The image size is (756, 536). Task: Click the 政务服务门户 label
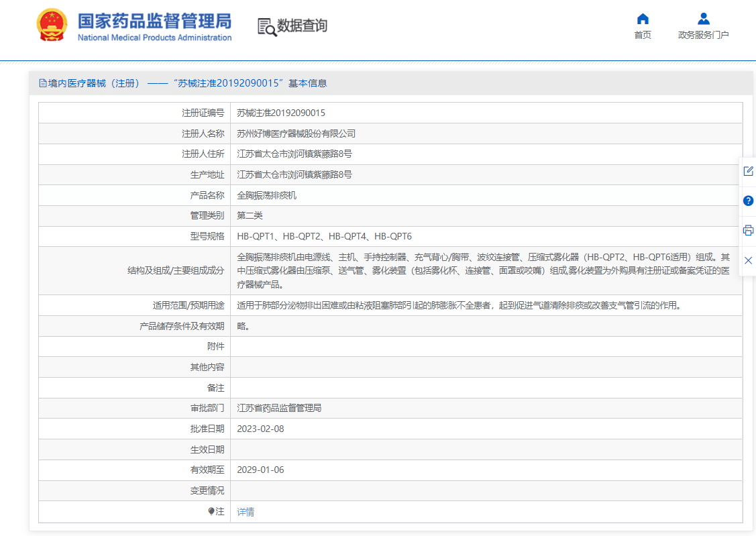point(704,35)
